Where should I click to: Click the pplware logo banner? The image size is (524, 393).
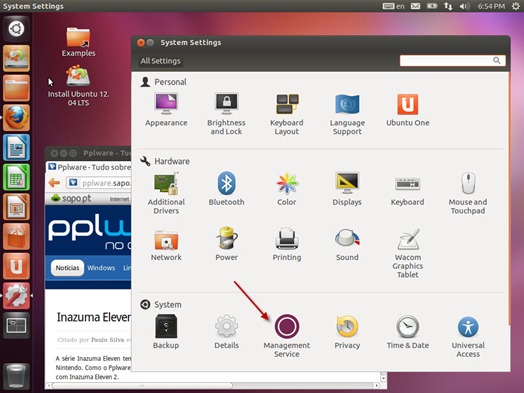pos(89,232)
